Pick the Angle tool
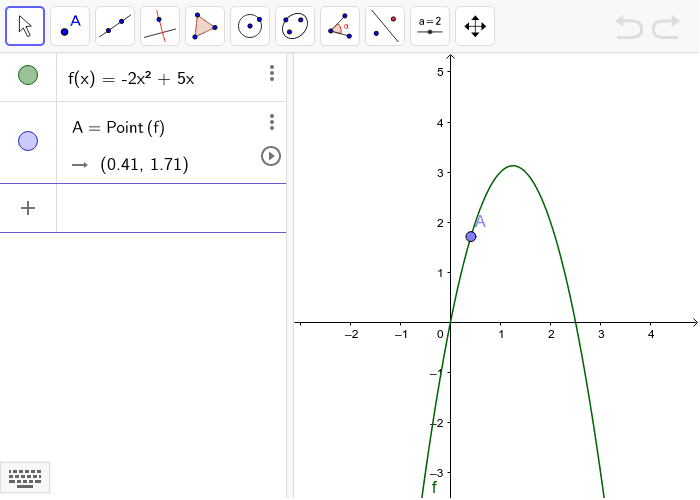Screen dimensions: 700x500 click(340, 26)
